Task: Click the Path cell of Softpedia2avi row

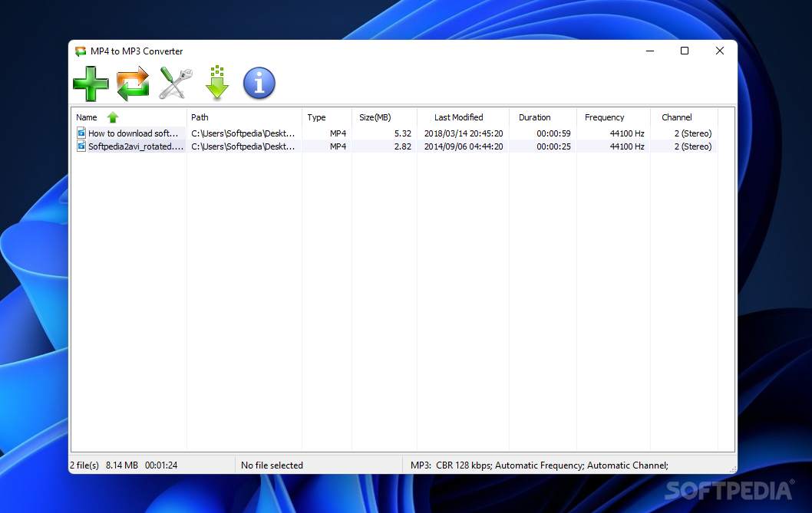Action: pyautogui.click(x=243, y=146)
